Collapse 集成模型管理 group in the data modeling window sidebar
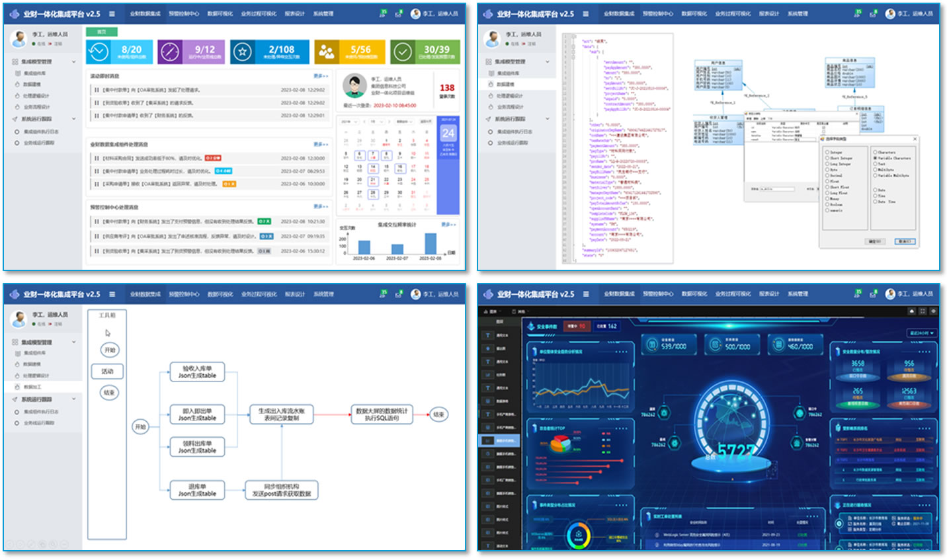The height and width of the screenshot is (560, 949). pyautogui.click(x=548, y=61)
